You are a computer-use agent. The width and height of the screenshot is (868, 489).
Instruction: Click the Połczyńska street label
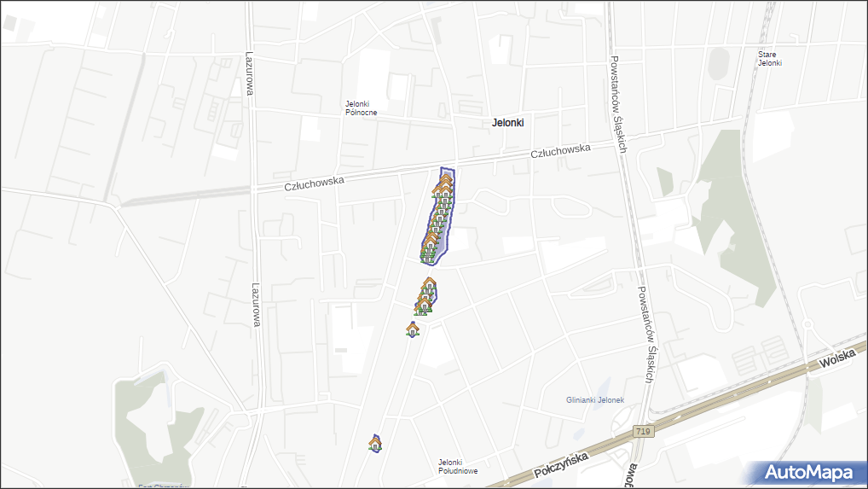click(561, 465)
